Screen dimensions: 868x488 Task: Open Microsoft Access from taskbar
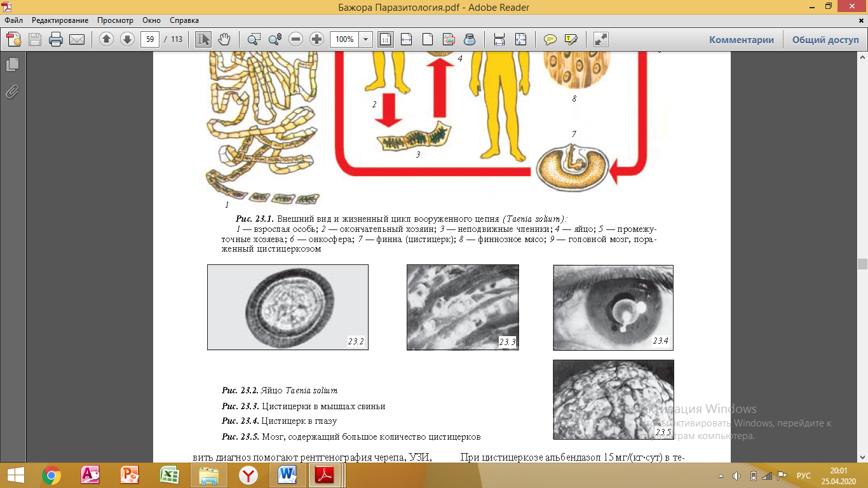[x=91, y=475]
